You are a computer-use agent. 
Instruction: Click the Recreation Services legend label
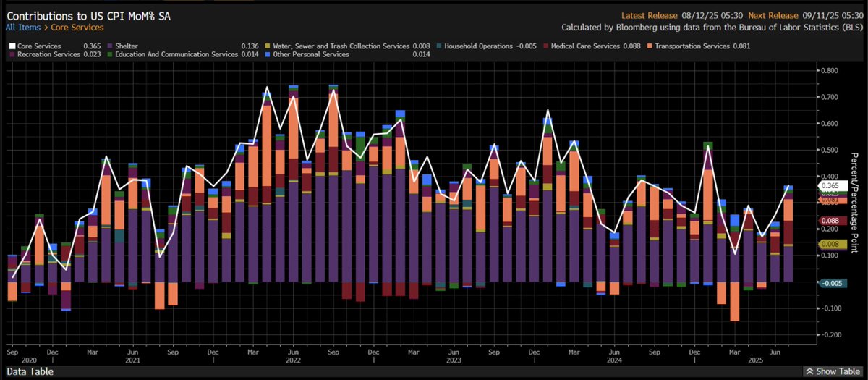[50, 54]
